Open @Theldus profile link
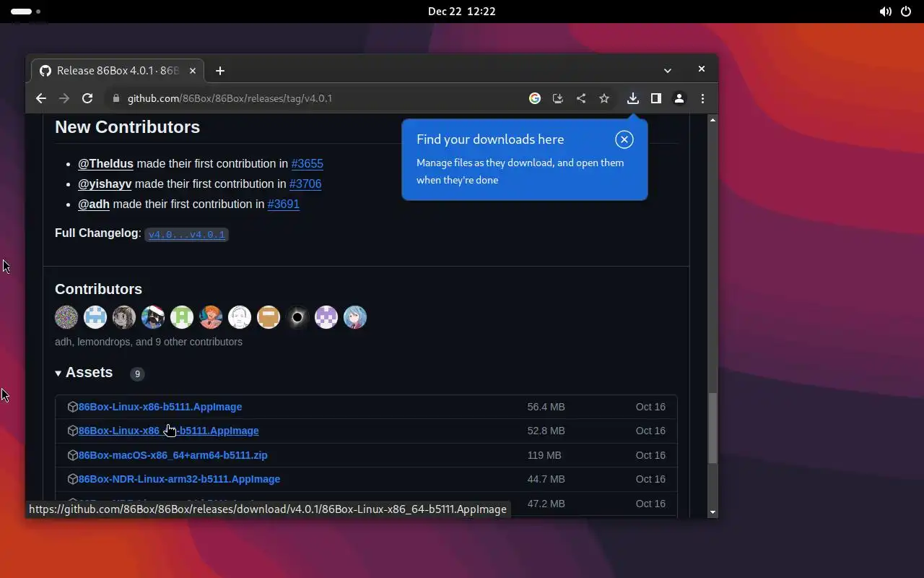Image resolution: width=924 pixels, height=578 pixels. pos(105,163)
